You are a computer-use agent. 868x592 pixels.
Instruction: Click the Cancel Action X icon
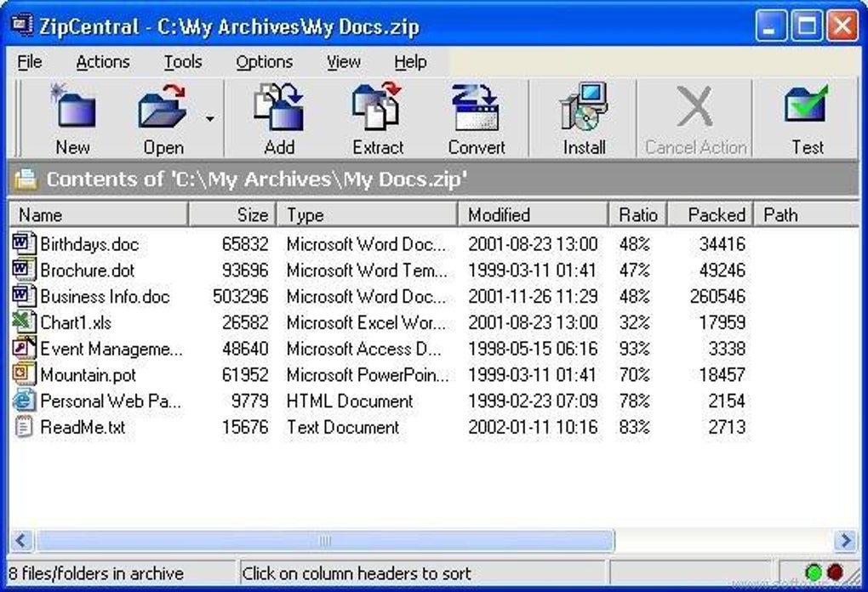tap(695, 105)
